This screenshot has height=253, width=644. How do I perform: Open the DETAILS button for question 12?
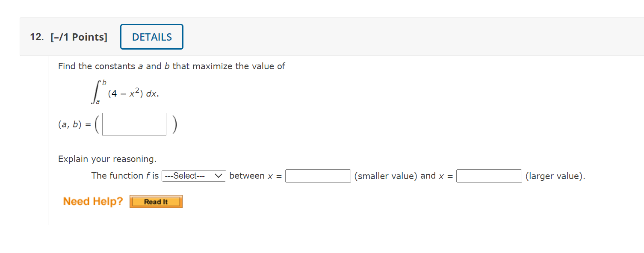pos(152,37)
